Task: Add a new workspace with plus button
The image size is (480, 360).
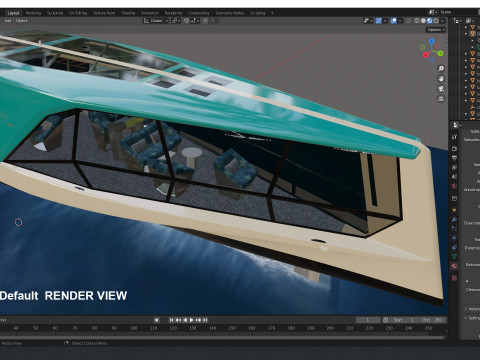Action: tap(272, 13)
